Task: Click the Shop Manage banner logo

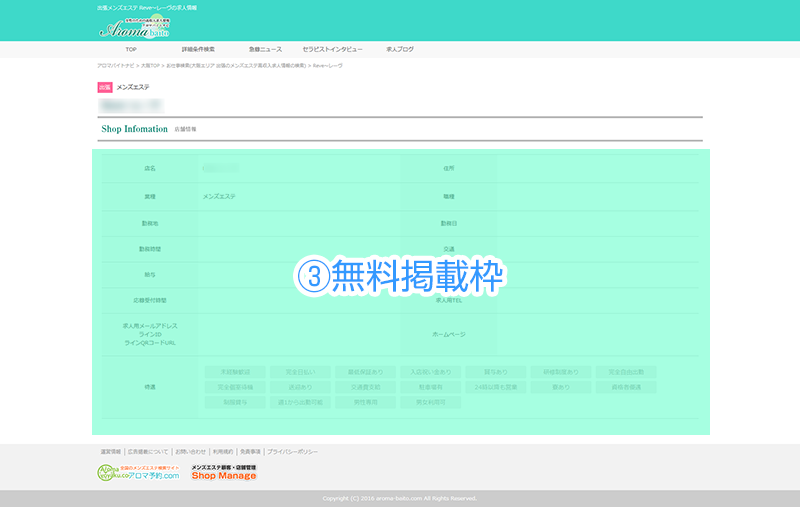Action: click(224, 473)
